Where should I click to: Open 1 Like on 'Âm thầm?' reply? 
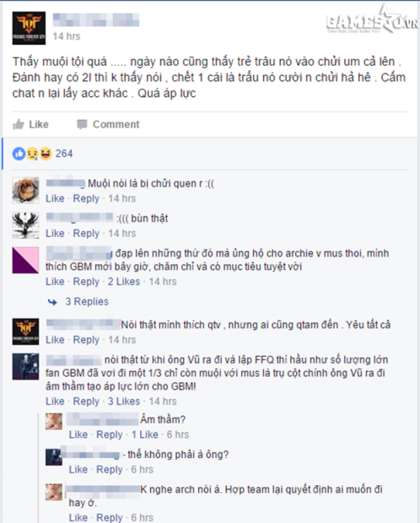click(145, 434)
